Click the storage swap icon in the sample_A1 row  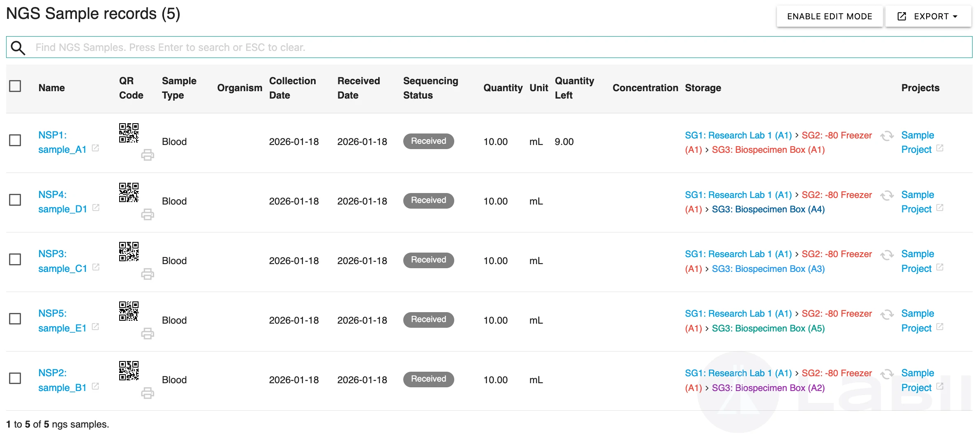point(887,136)
